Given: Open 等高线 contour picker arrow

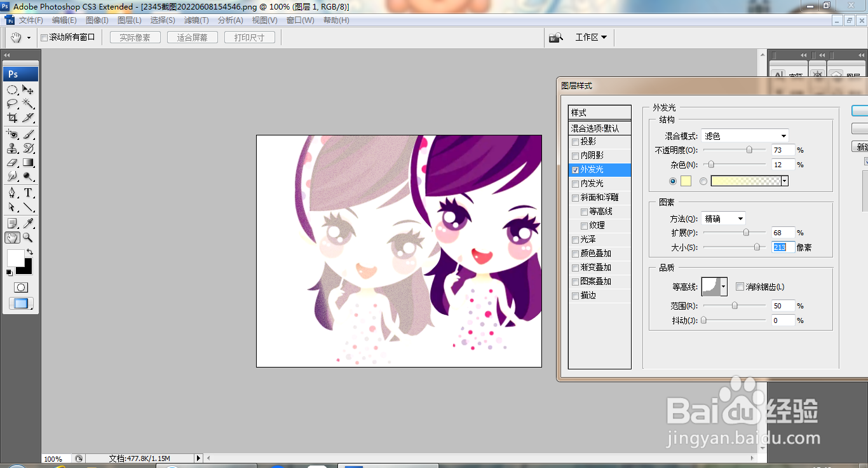Looking at the screenshot, I should pyautogui.click(x=724, y=287).
